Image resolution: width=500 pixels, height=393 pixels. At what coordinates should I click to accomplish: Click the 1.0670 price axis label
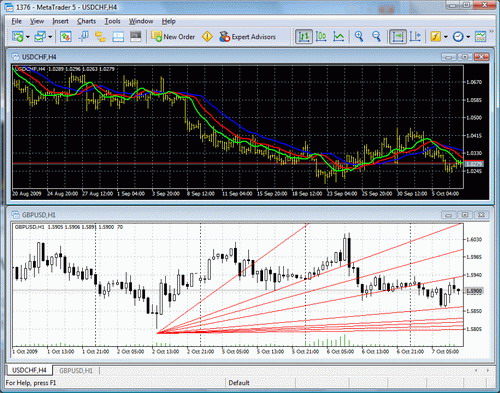click(474, 82)
